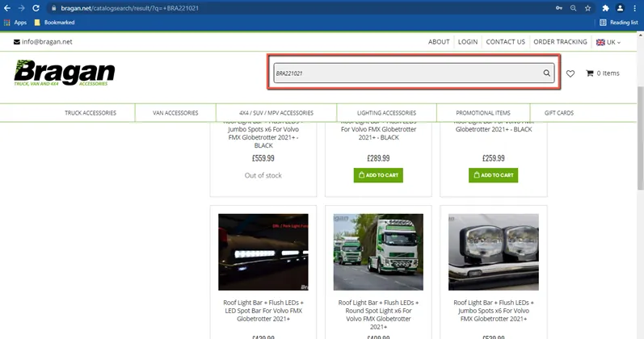Image resolution: width=644 pixels, height=339 pixels.
Task: Expand the UK region dropdown
Action: tap(608, 42)
